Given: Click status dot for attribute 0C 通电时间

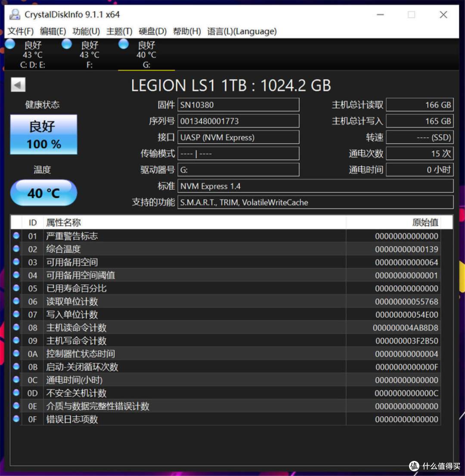Looking at the screenshot, I should (16, 380).
